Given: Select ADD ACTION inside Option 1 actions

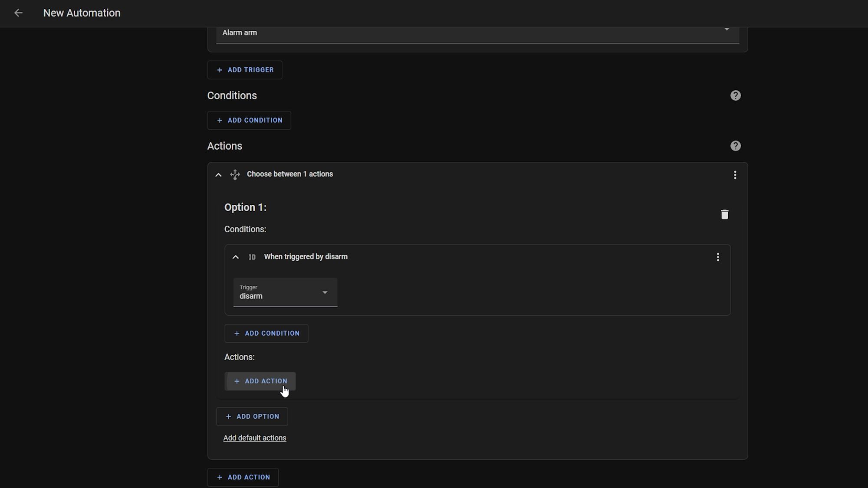Looking at the screenshot, I should click(x=260, y=381).
